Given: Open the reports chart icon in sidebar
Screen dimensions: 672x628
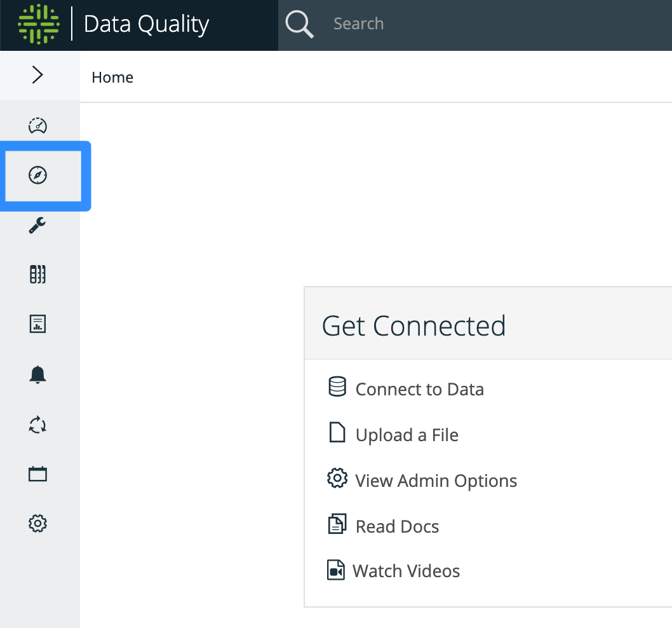Looking at the screenshot, I should click(x=38, y=324).
